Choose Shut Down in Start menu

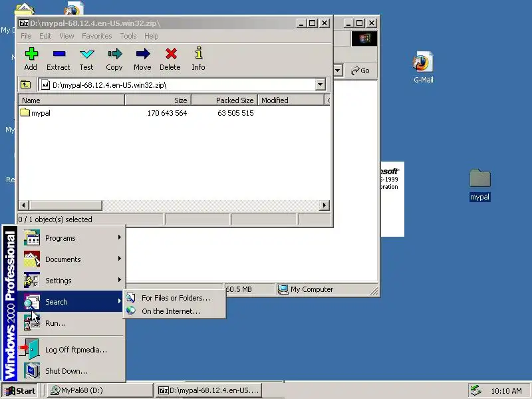pyautogui.click(x=72, y=371)
